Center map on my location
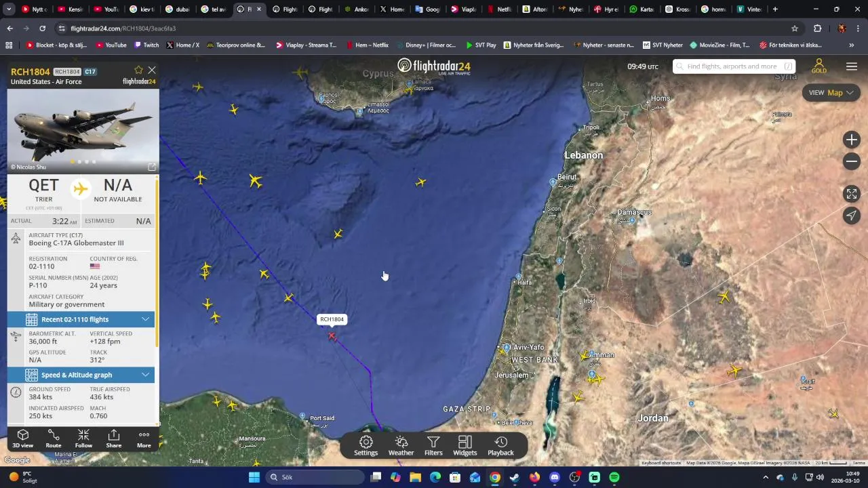The height and width of the screenshot is (488, 868). pyautogui.click(x=852, y=216)
